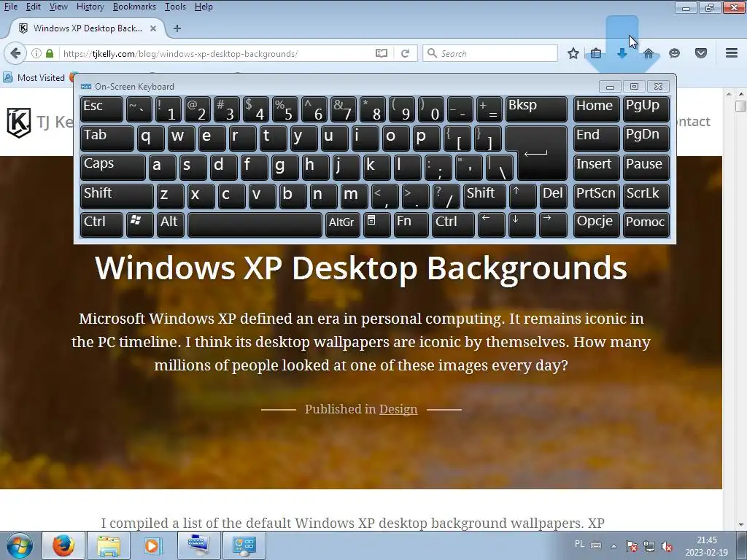
Task: Toggle the ScrLk key
Action: pos(646,196)
